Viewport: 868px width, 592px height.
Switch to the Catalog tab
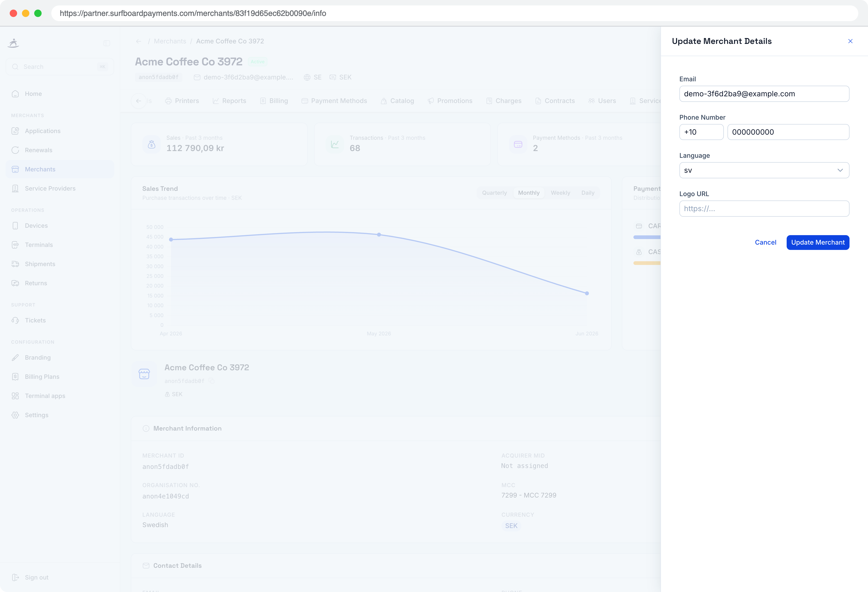[397, 101]
